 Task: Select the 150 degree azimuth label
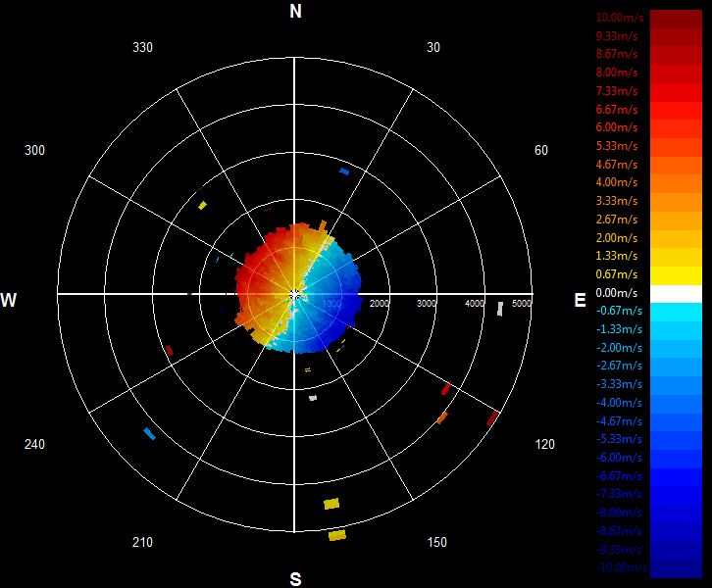click(436, 542)
